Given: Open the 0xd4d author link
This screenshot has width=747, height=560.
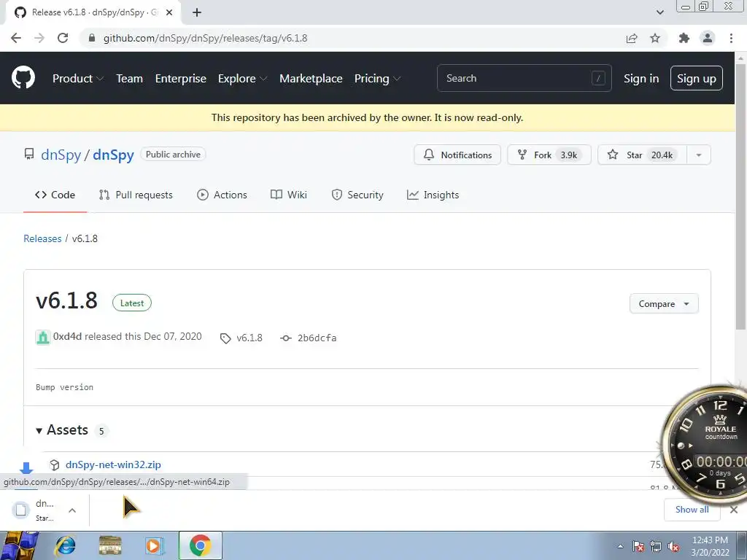Looking at the screenshot, I should pos(67,336).
